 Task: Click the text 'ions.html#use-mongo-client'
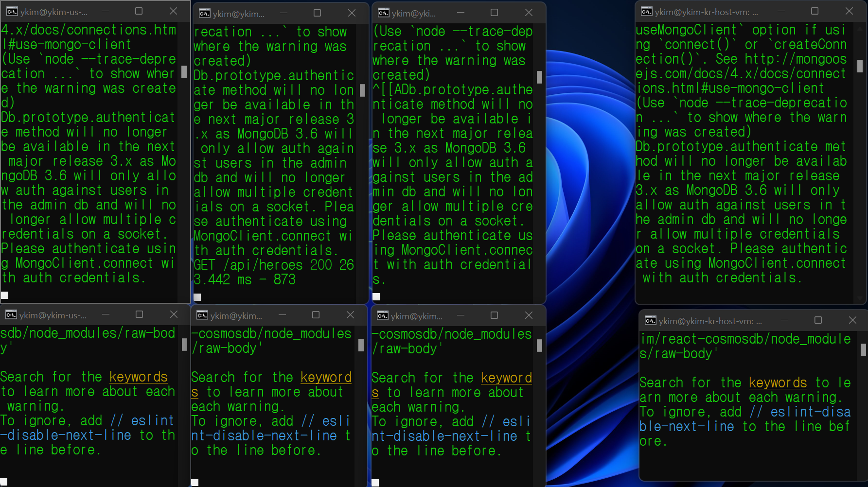(x=730, y=88)
